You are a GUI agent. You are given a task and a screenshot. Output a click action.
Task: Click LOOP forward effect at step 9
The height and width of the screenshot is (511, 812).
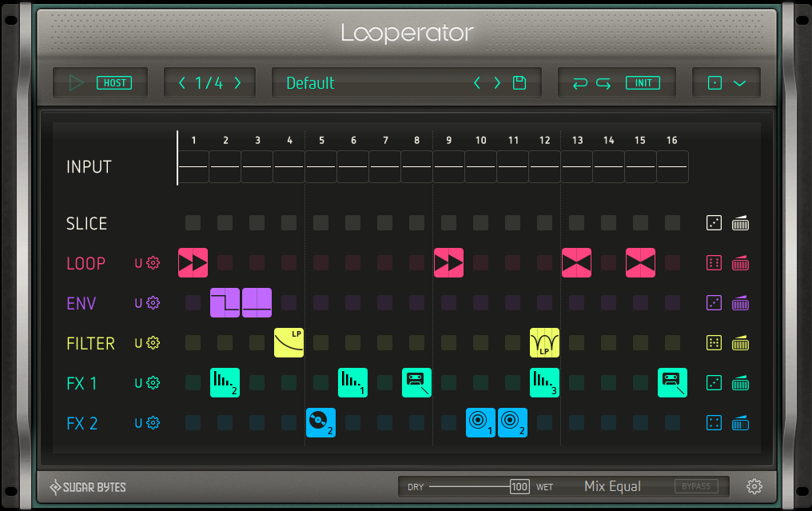(x=448, y=263)
